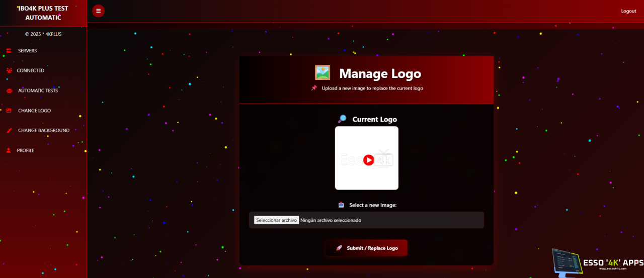The height and width of the screenshot is (278, 644).
Task: Click the inbox icon beside Select a new image
Action: 341,205
